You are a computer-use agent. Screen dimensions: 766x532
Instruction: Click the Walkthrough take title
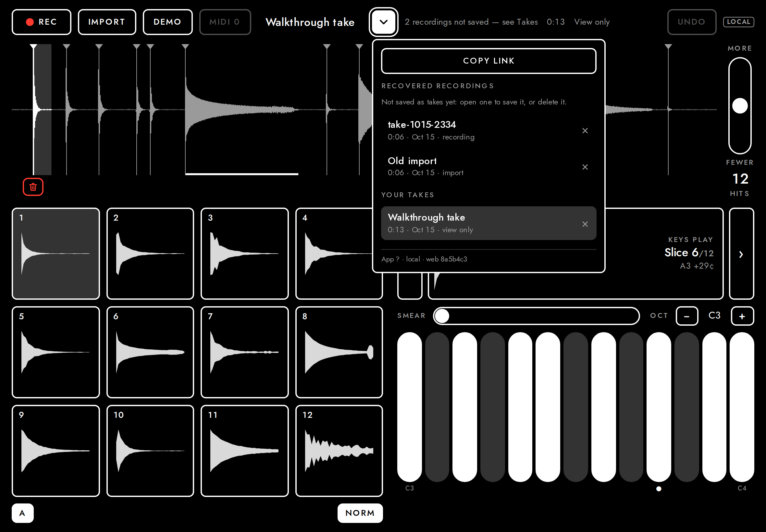point(310,22)
